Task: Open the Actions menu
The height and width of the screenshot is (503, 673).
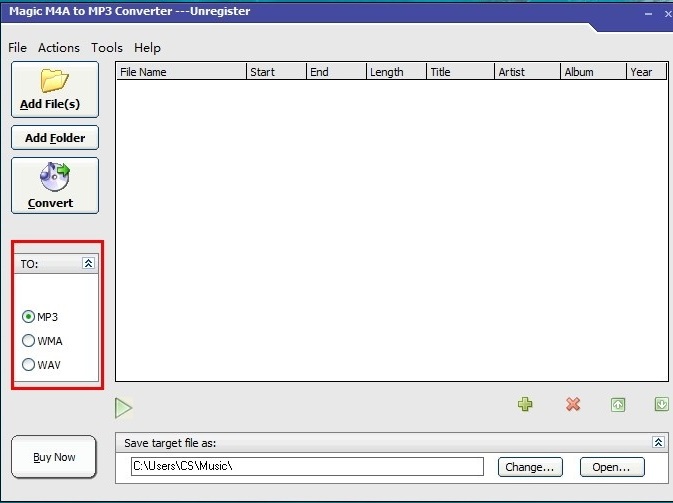Action: pyautogui.click(x=59, y=48)
